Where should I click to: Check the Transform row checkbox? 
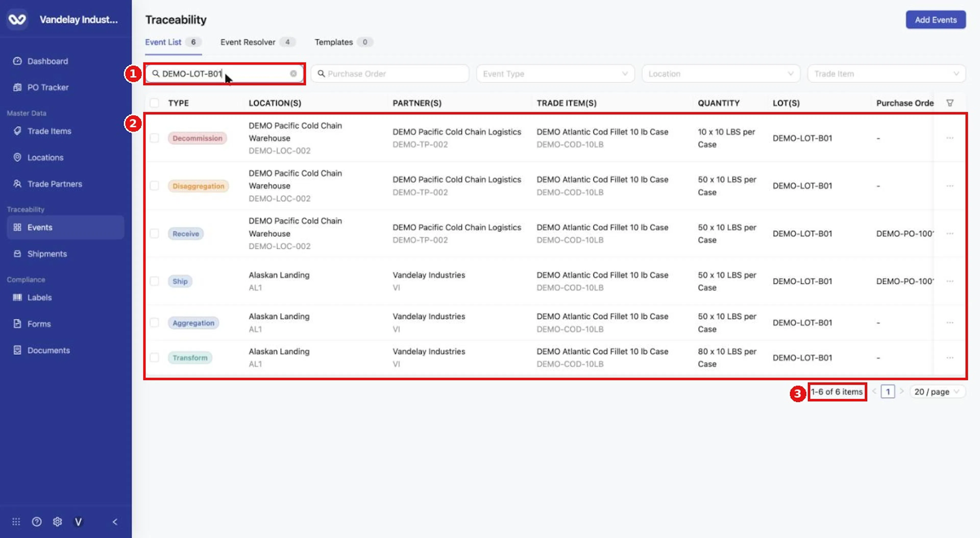154,358
